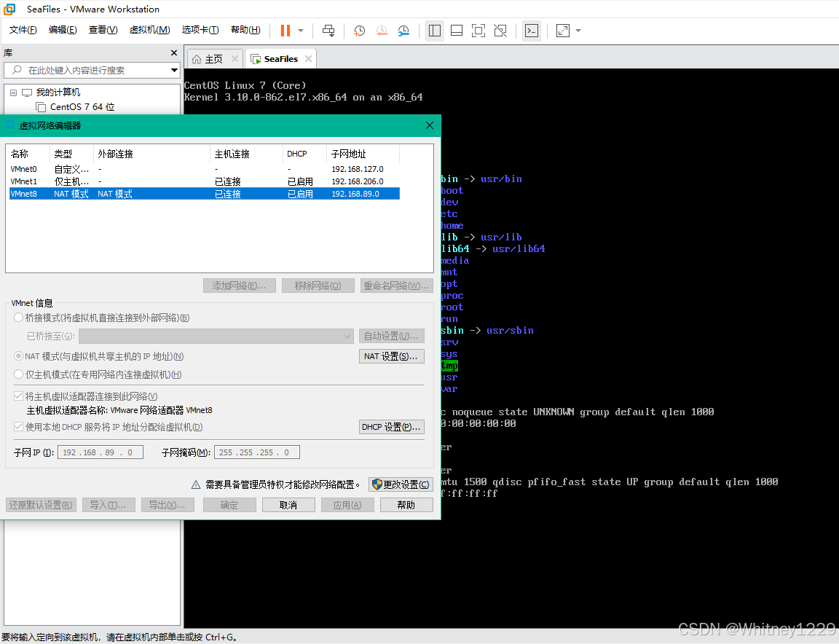Click the 名称 column header
The width and height of the screenshot is (839, 644).
pyautogui.click(x=29, y=154)
